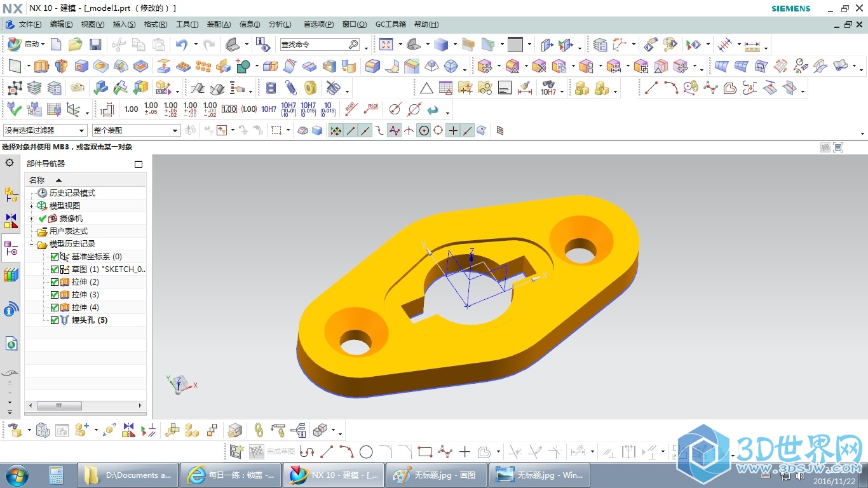Toggle the arc center snap point option
This screenshot has width=868, height=488.
tap(423, 130)
